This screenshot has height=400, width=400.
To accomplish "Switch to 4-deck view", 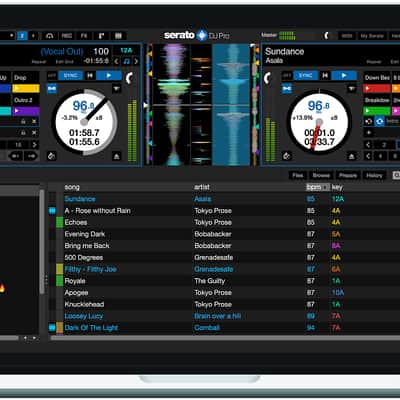I will coord(33,36).
